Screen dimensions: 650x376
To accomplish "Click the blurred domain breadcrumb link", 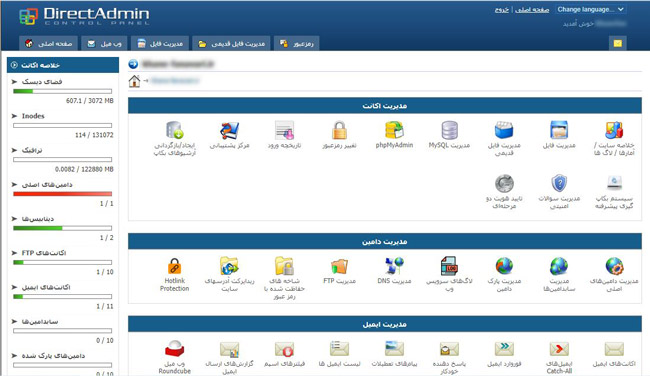I will tap(175, 80).
